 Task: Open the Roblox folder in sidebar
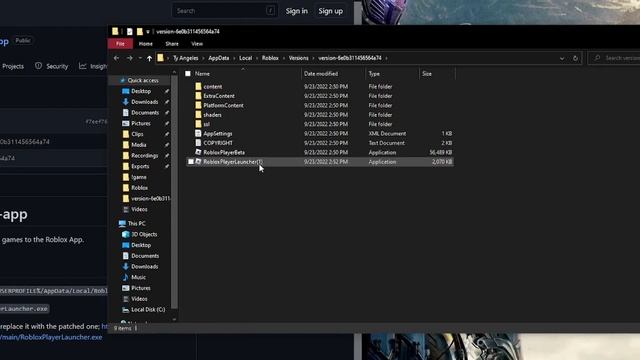pos(139,188)
